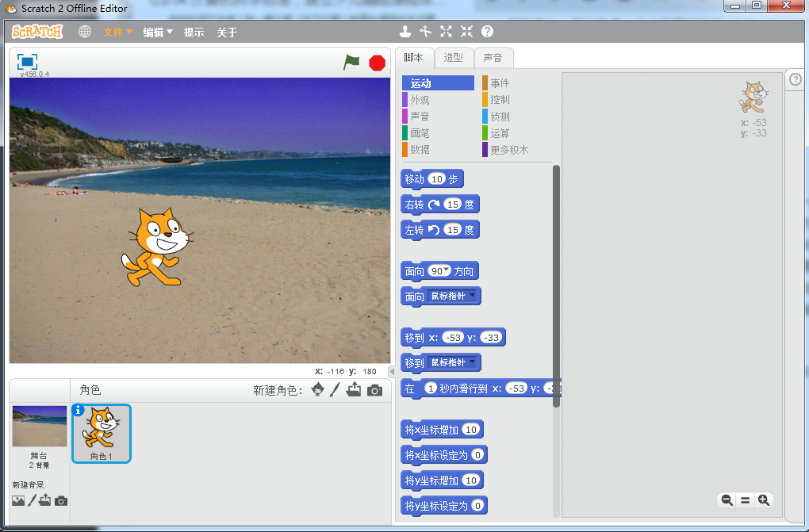Click steps value in 移动 10 步 block
809x532 pixels.
tap(437, 179)
